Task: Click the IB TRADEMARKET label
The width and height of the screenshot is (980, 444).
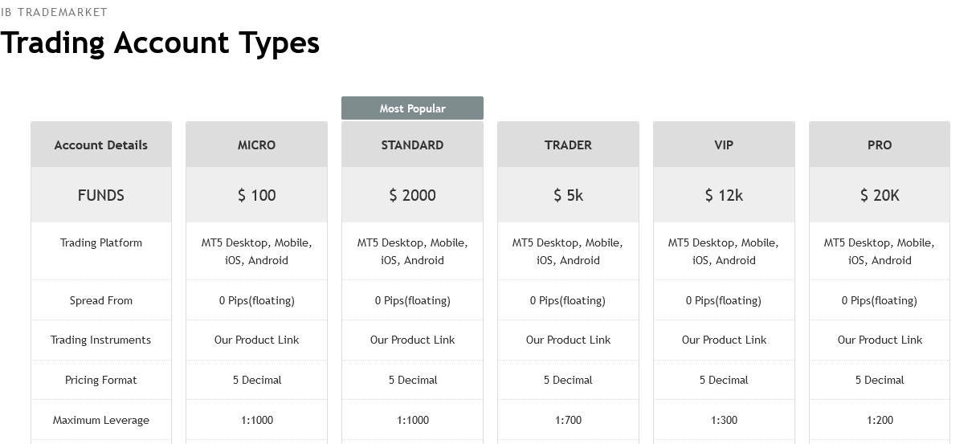Action: [x=54, y=12]
